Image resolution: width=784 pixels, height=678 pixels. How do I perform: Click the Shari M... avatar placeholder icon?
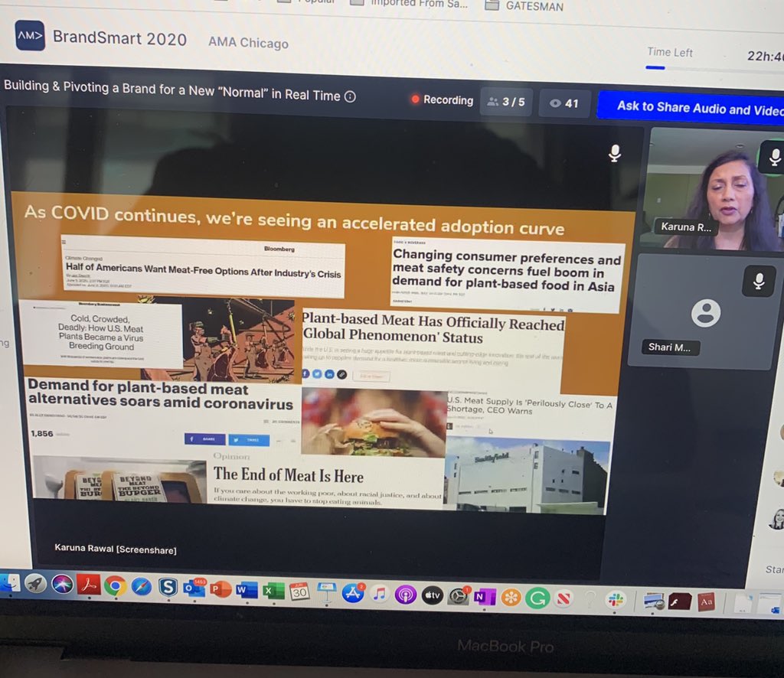tap(705, 313)
